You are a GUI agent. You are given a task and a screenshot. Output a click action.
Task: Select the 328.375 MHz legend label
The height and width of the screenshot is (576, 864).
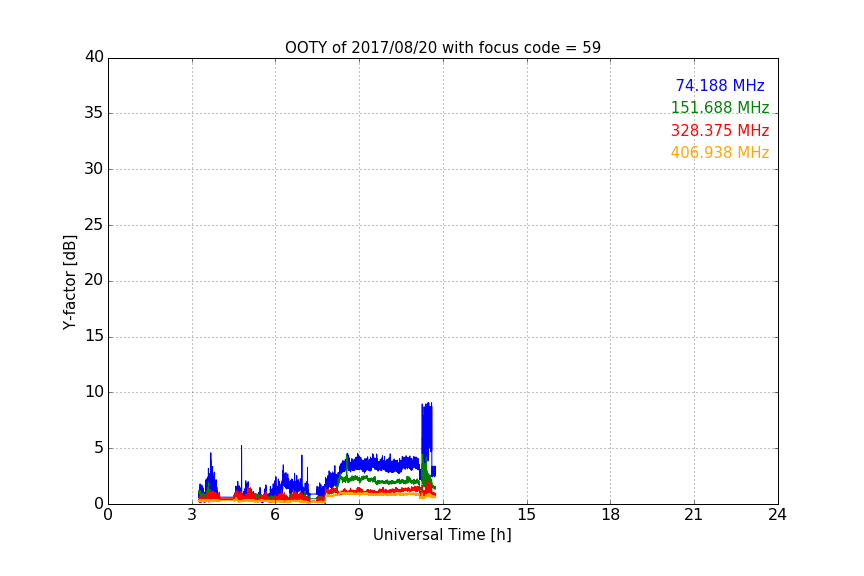(x=720, y=131)
